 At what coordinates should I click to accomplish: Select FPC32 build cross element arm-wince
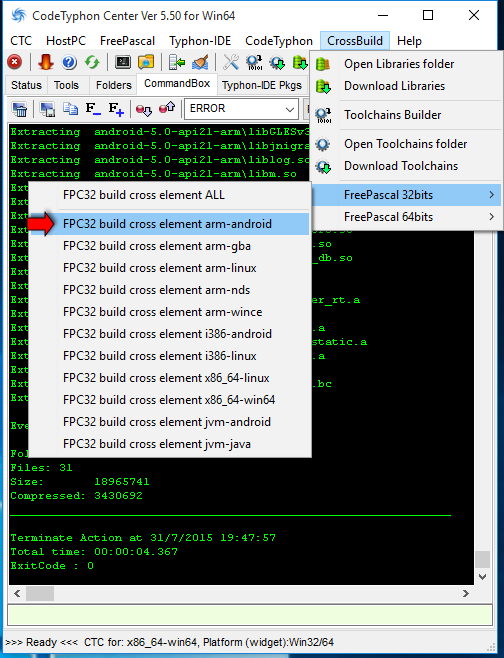170,312
